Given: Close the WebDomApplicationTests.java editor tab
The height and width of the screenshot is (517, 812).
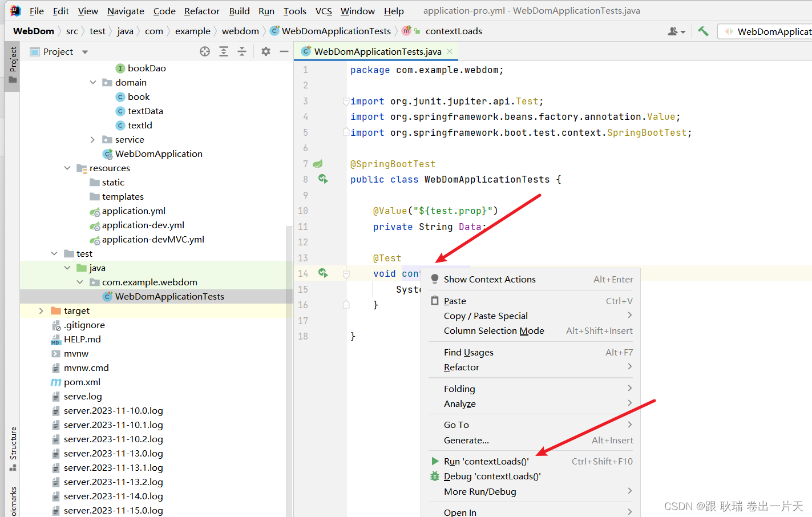Looking at the screenshot, I should (450, 51).
